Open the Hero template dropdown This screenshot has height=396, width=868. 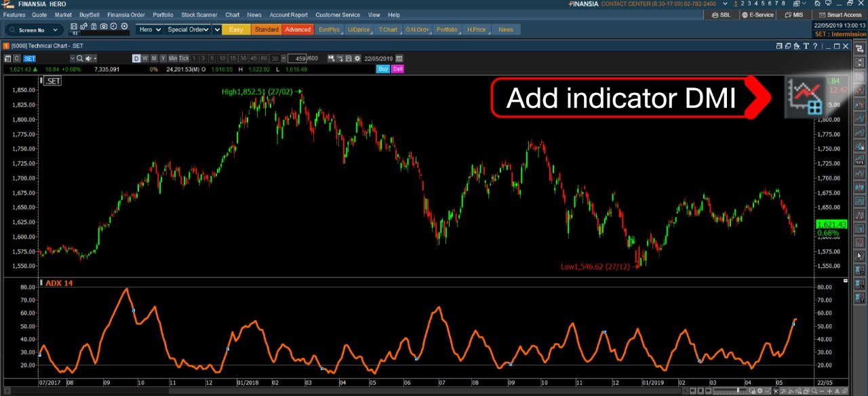coord(149,29)
